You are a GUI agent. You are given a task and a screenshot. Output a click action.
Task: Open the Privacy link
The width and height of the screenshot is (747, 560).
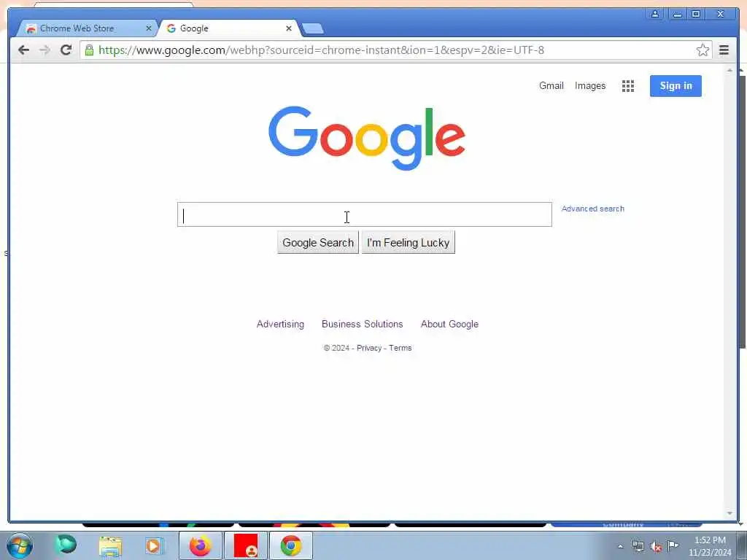(369, 348)
